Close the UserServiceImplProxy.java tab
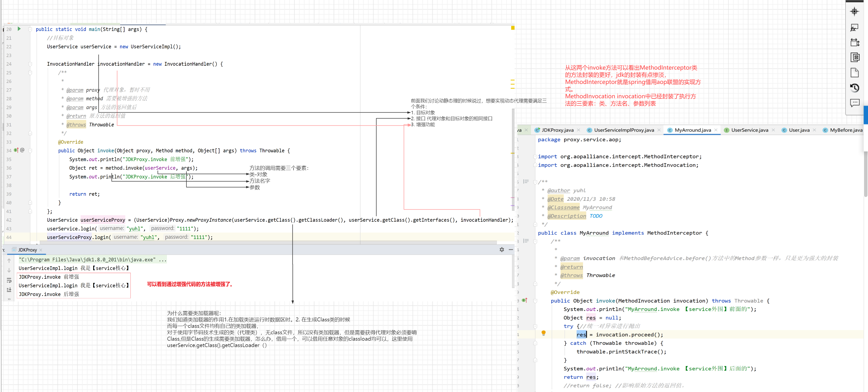 (659, 130)
